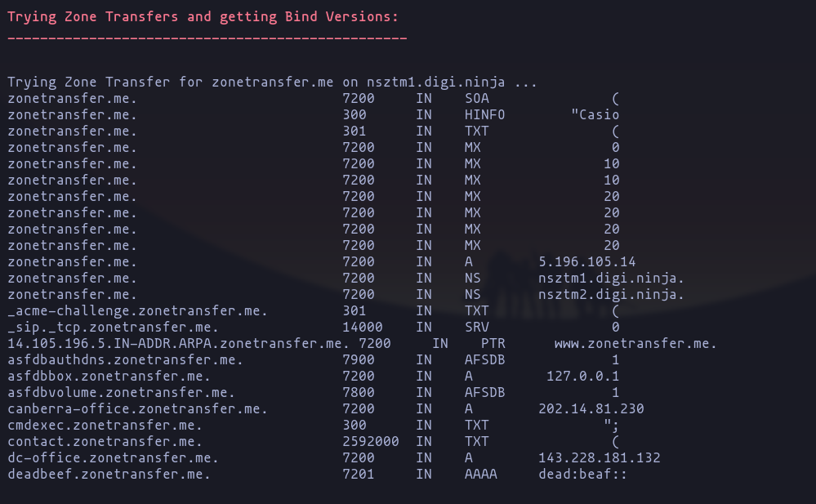Click the asfdbauthdns.zonetransfer.me. entry
This screenshot has height=504, width=816.
point(125,359)
